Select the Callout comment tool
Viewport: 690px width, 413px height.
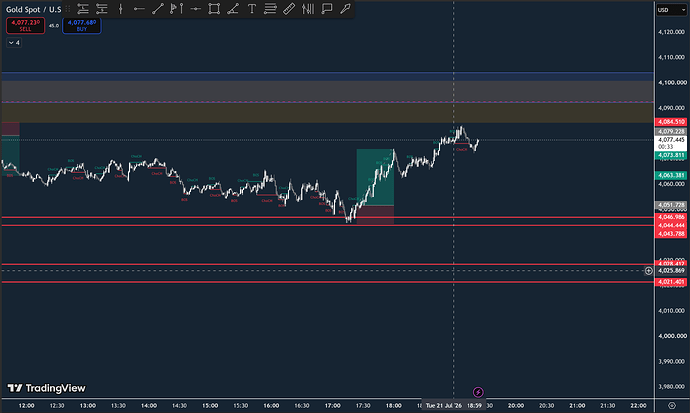tap(327, 9)
